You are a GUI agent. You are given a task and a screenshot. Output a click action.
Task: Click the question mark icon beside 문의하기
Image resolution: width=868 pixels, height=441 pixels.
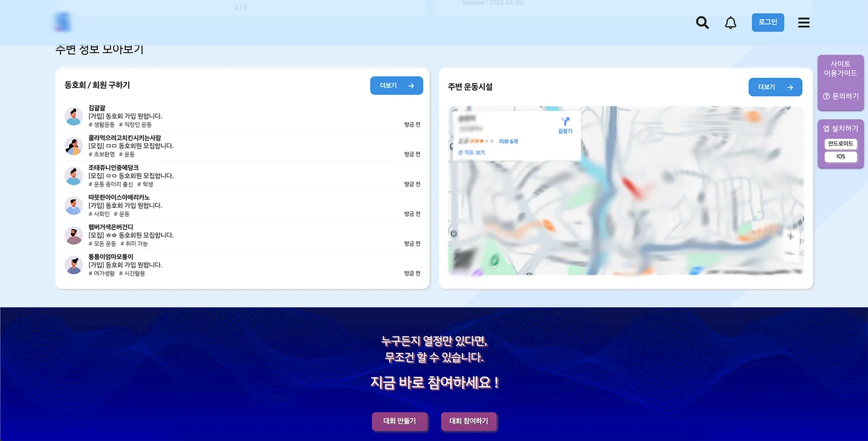pyautogui.click(x=826, y=96)
